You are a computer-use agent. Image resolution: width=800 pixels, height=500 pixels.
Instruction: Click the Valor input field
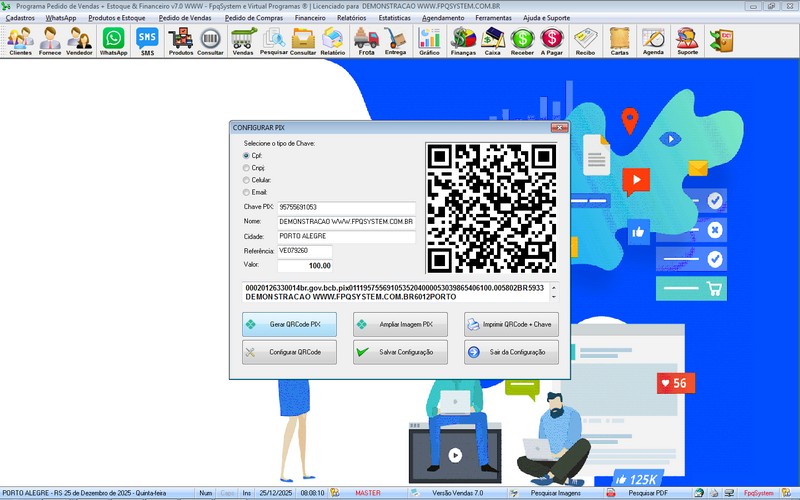tap(305, 266)
